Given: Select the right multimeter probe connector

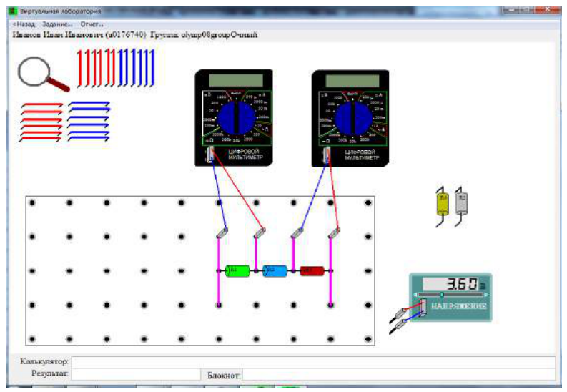Looking at the screenshot, I should pyautogui.click(x=327, y=155).
